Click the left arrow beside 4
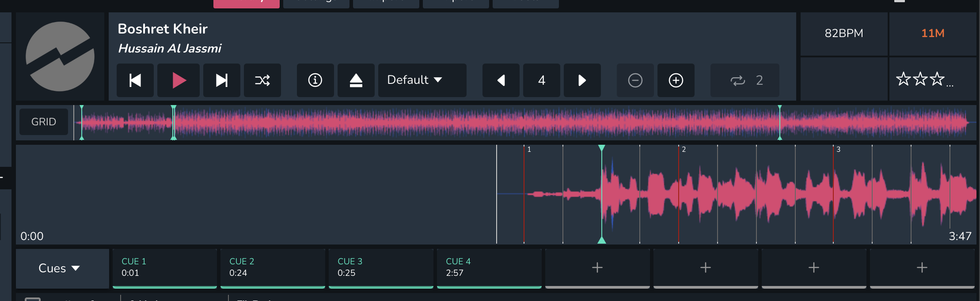Image resolution: width=980 pixels, height=301 pixels. (x=501, y=80)
